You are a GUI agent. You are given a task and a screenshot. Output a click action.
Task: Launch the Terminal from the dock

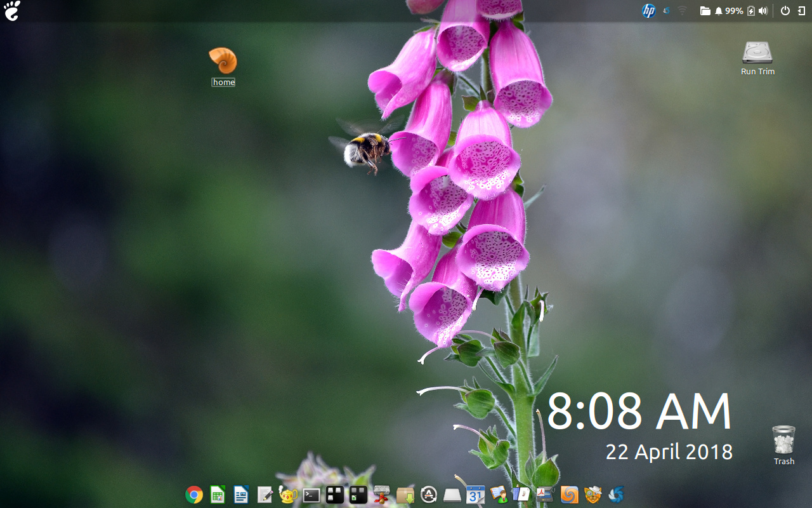[x=311, y=495]
